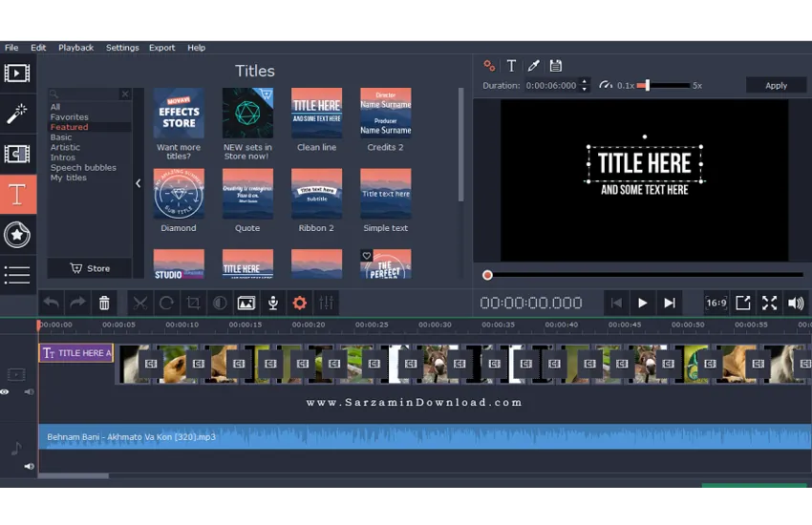Click the Record Audio microphone icon
Screen dimensions: 812x525
click(272, 303)
